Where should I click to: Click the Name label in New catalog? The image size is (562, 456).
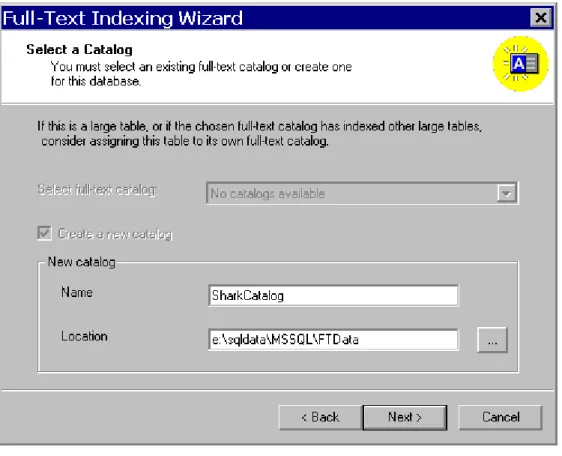(x=77, y=292)
